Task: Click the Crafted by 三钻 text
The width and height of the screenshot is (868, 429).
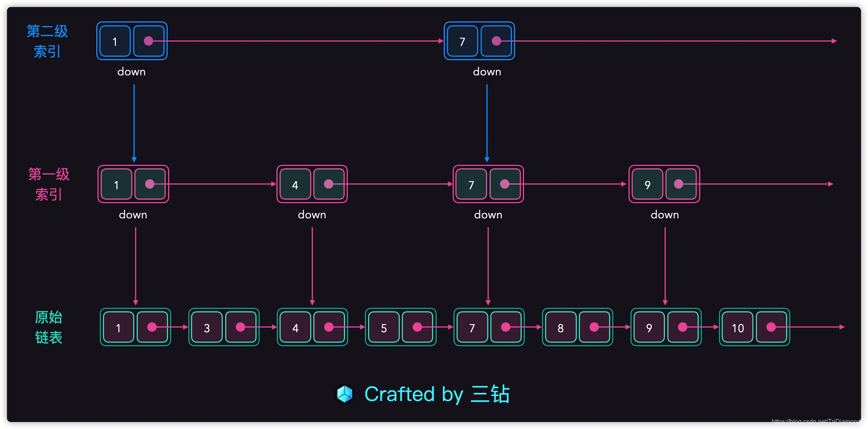Action: (437, 394)
